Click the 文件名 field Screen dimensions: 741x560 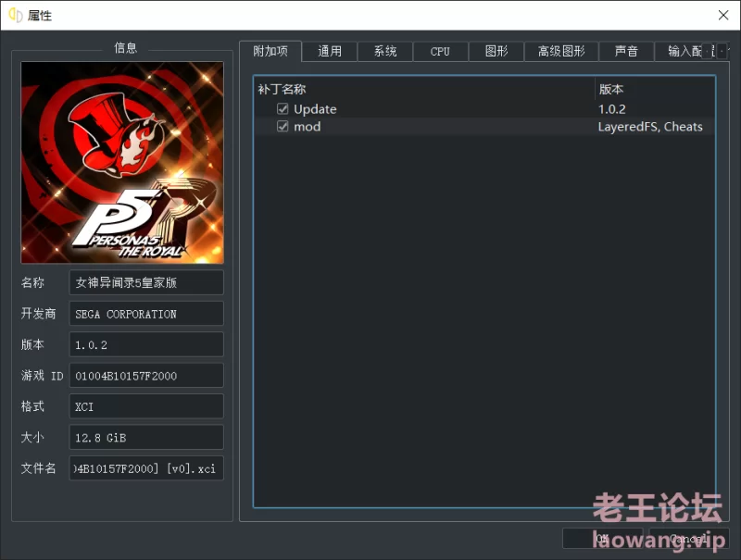click(x=146, y=468)
